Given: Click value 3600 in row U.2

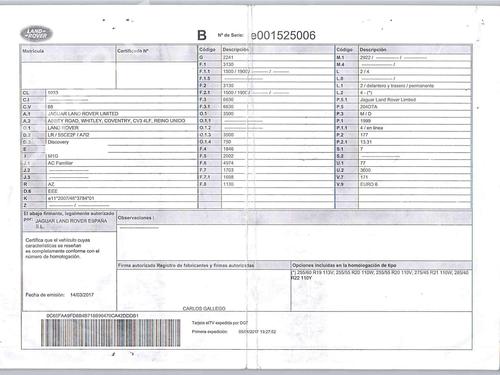Looking at the screenshot, I should pos(365,170).
